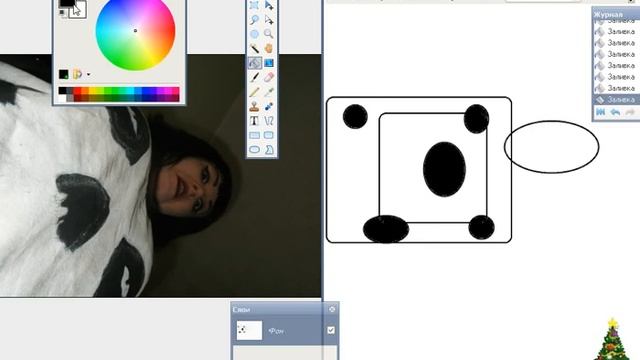This screenshot has width=640, height=360.
Task: Click the rewind-all button in history panel
Action: pos(600,112)
